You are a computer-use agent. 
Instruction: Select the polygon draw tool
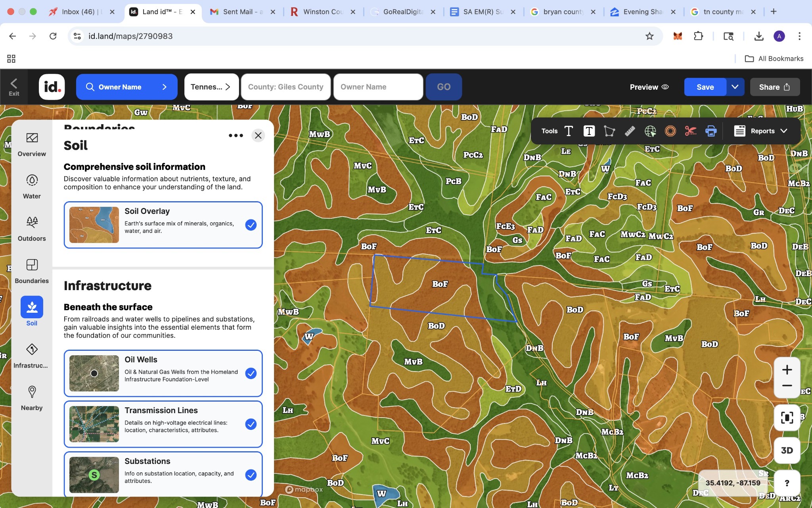(x=609, y=131)
